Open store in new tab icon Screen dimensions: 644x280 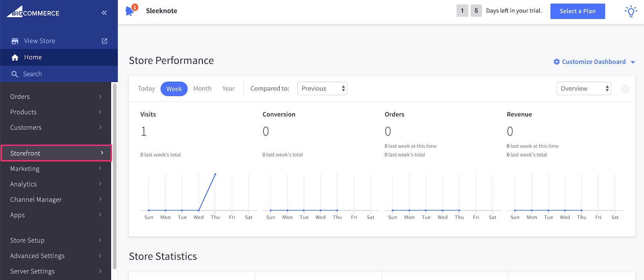(x=105, y=41)
